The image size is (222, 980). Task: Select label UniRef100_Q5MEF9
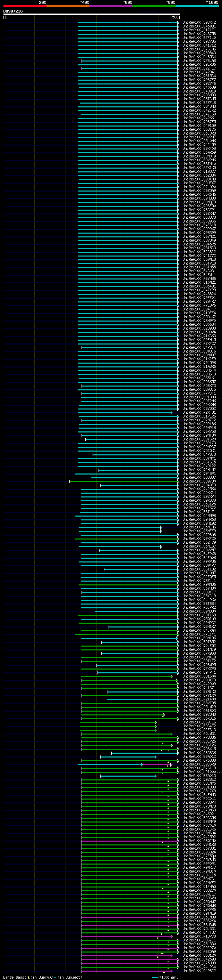pos(199,532)
